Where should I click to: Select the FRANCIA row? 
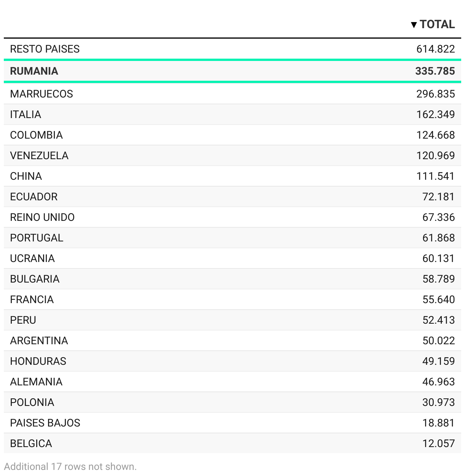(232, 299)
